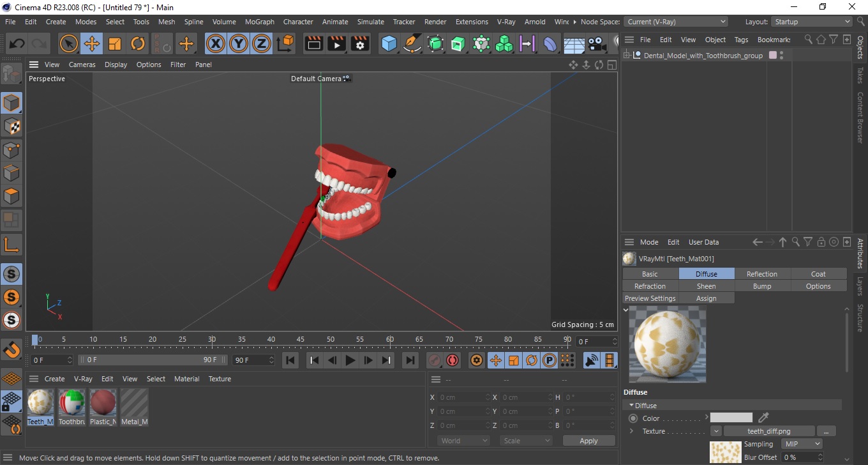Add a Cube primitive object
The image size is (868, 465).
click(389, 43)
